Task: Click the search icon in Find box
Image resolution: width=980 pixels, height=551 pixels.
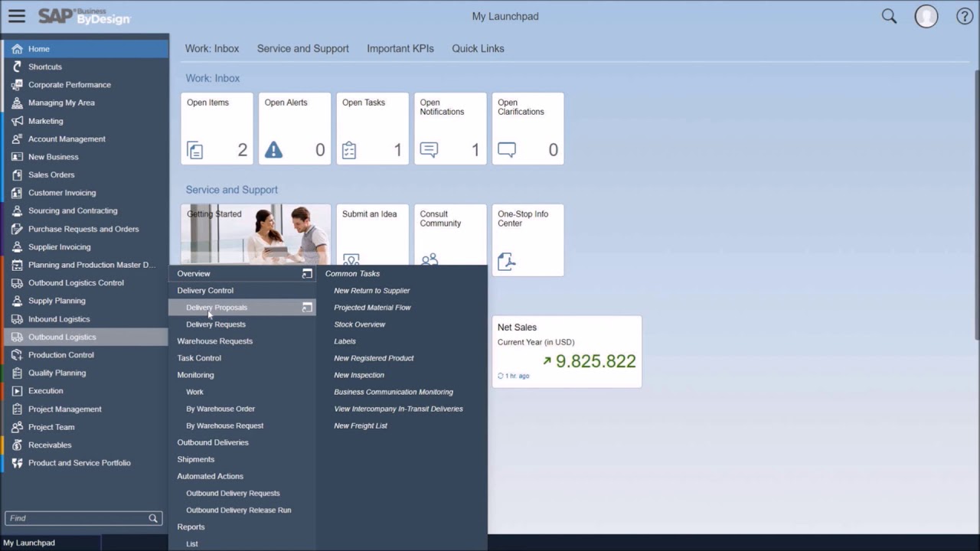Action: (153, 518)
